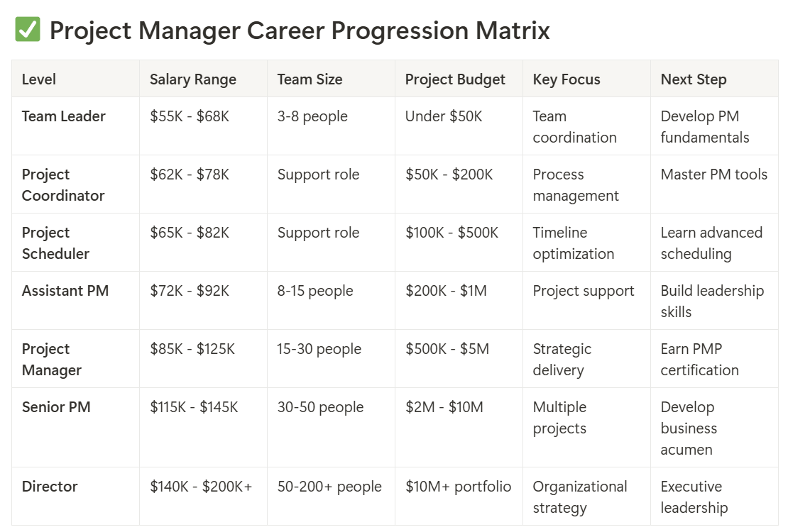Select the $10M+ portfolio budget cell
The height and width of the screenshot is (532, 788).
(x=458, y=487)
